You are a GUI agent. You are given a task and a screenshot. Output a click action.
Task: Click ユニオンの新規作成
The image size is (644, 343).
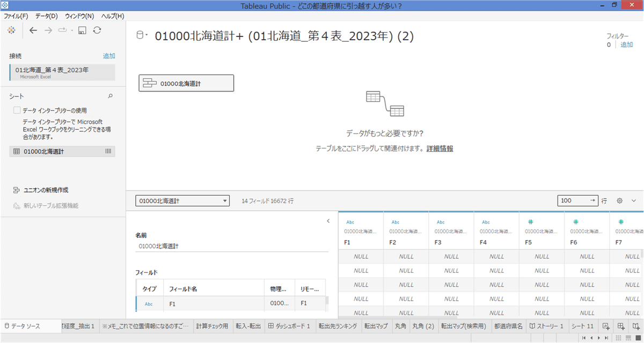(x=46, y=190)
